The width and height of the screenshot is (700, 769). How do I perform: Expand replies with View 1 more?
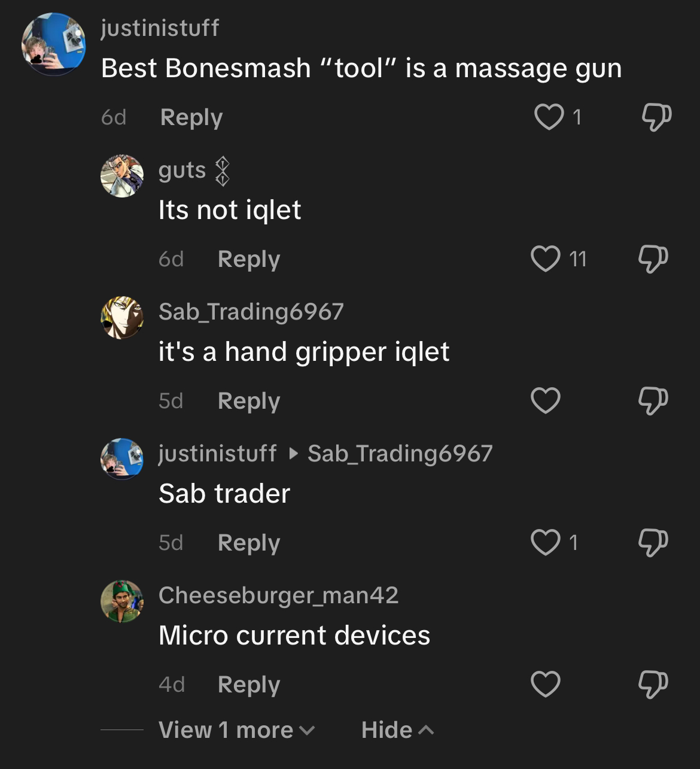tap(237, 730)
